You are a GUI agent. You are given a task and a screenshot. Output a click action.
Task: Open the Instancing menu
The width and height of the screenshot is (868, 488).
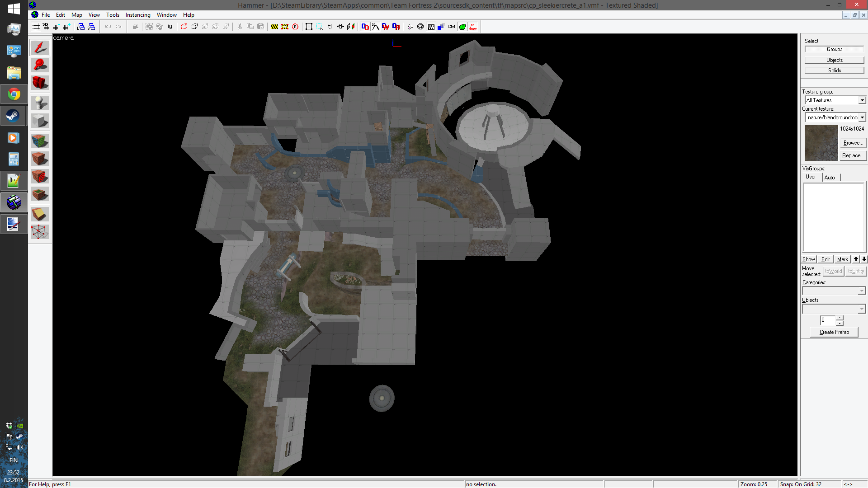[138, 15]
